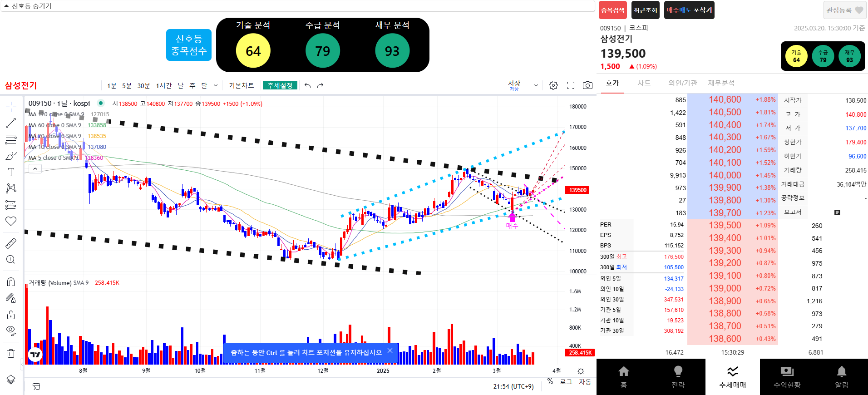Select the 호가 tab
Screen dimensions: 868x395
click(612, 83)
